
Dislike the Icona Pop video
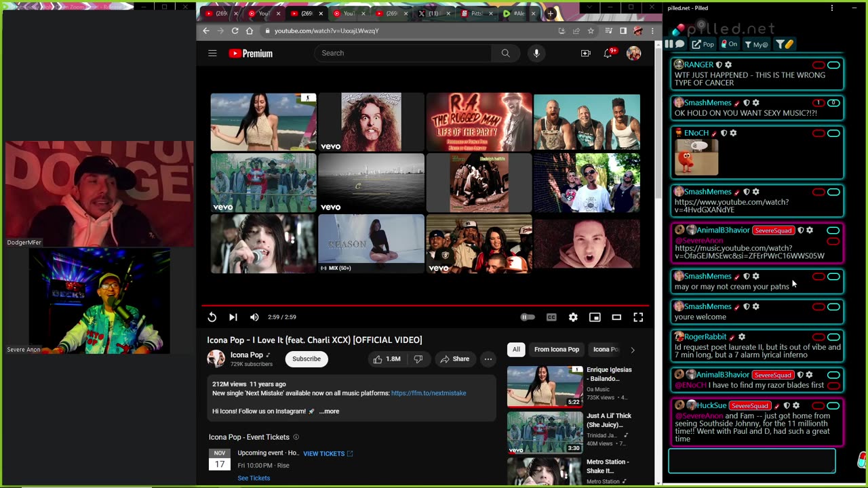(x=418, y=359)
